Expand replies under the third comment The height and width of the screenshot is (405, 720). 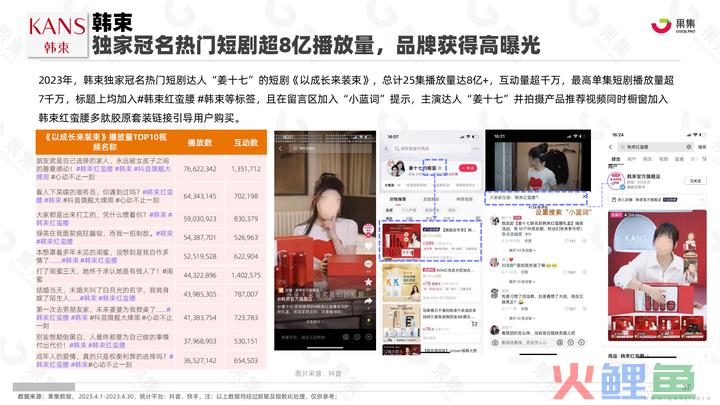pos(523,318)
